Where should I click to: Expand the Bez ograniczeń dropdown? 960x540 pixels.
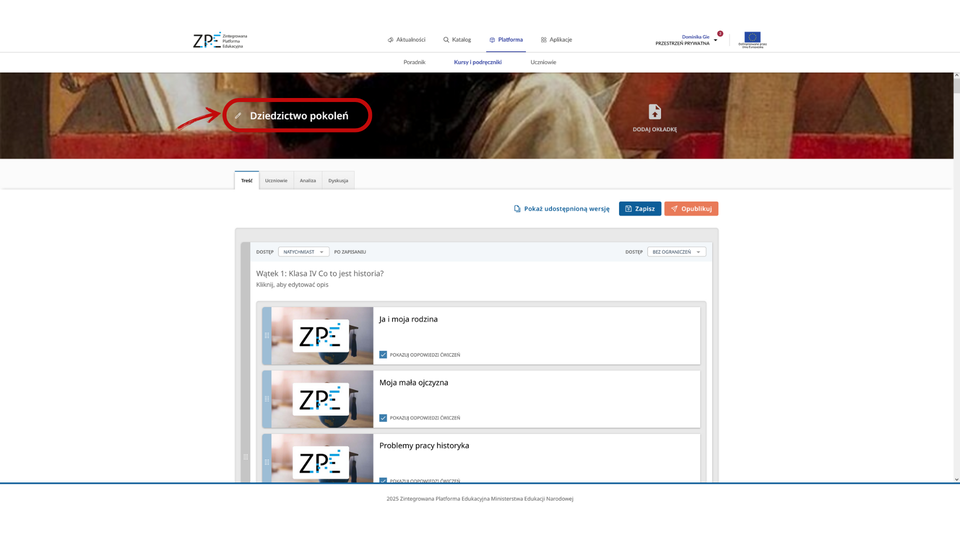pos(676,252)
